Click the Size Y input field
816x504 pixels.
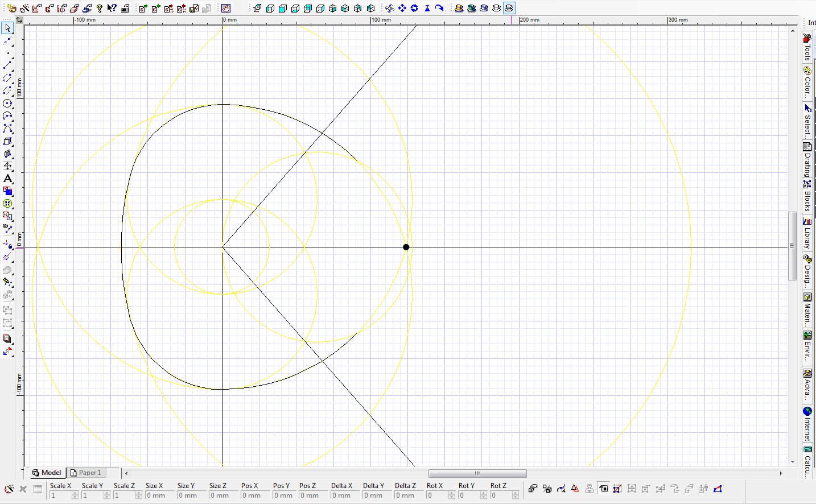pyautogui.click(x=192, y=495)
